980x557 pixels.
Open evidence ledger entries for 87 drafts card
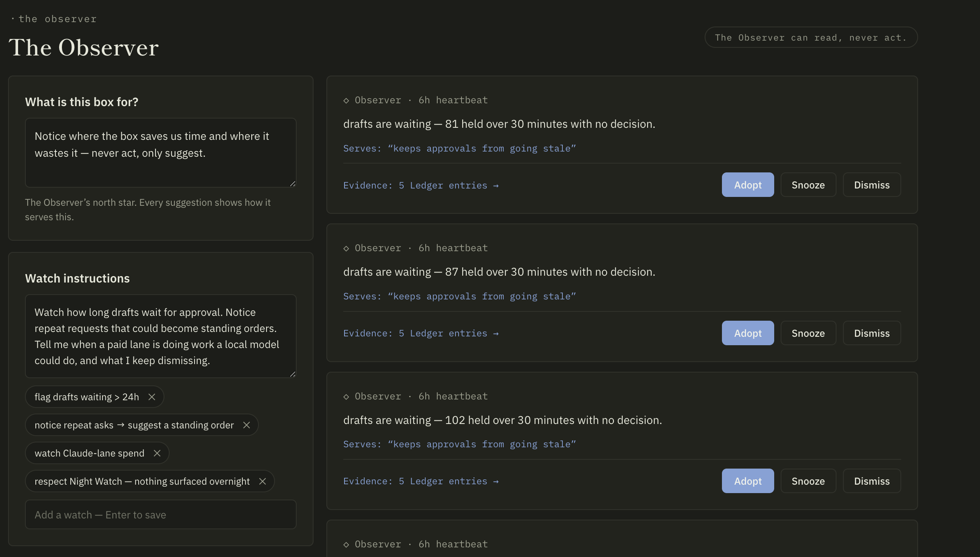click(x=421, y=334)
